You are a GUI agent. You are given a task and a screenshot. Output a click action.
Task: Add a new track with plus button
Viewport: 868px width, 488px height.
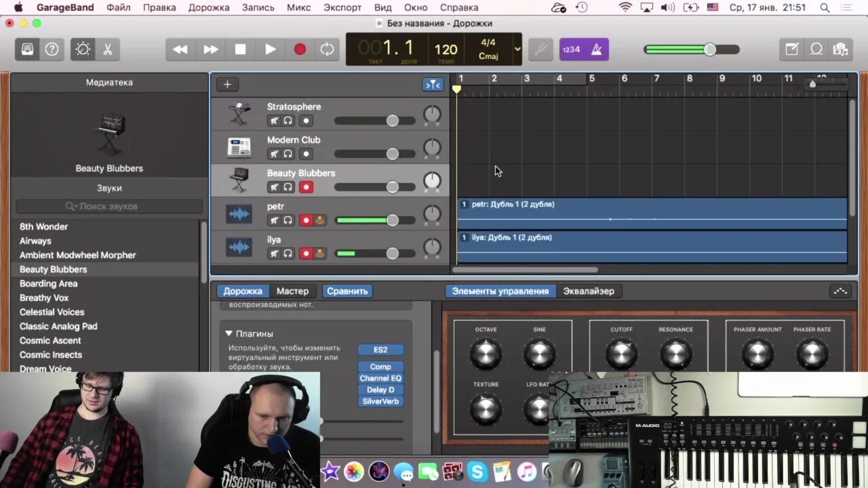(227, 85)
